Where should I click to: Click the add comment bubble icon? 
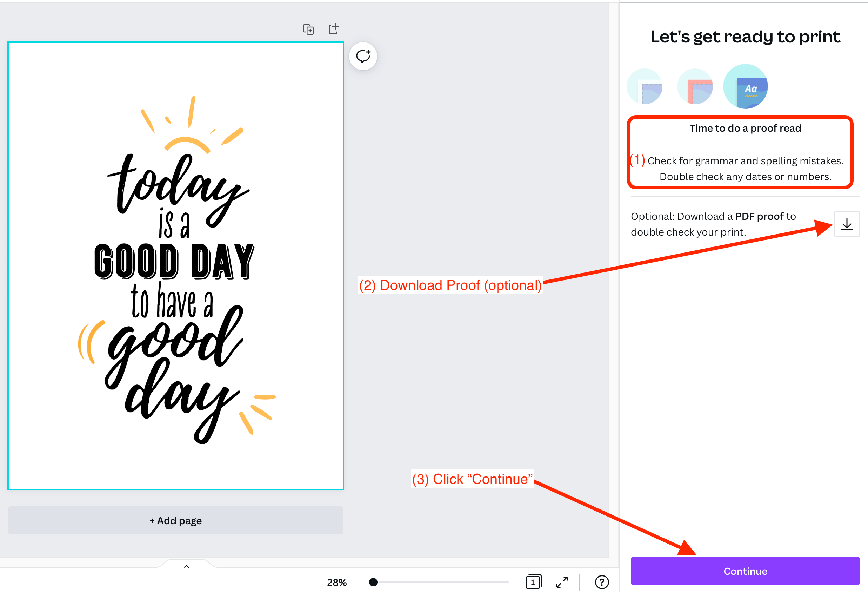tap(363, 57)
